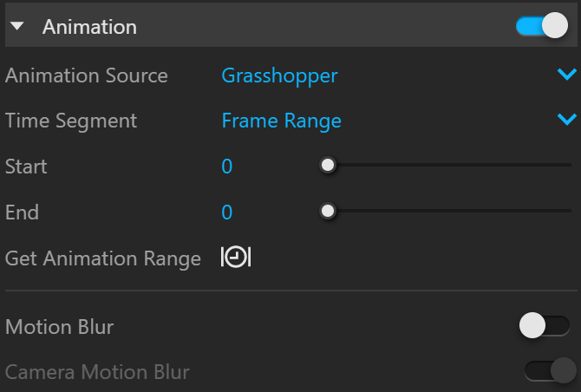
Task: Click the Time Segment label text
Action: click(71, 121)
